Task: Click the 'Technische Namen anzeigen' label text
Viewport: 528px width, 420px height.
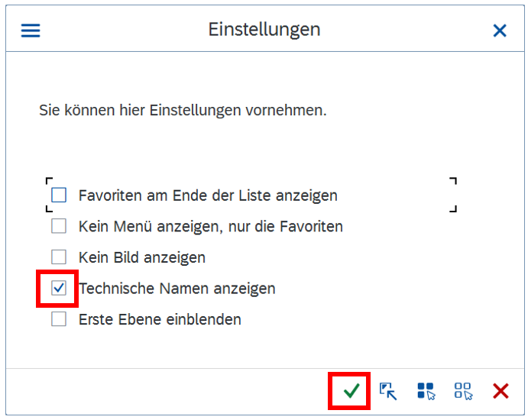Action: (177, 289)
